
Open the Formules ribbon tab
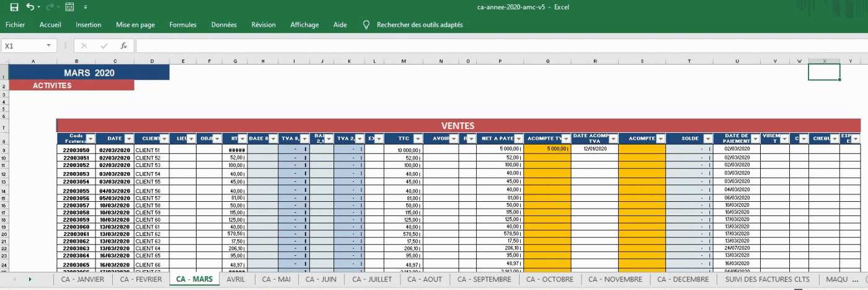click(x=183, y=25)
